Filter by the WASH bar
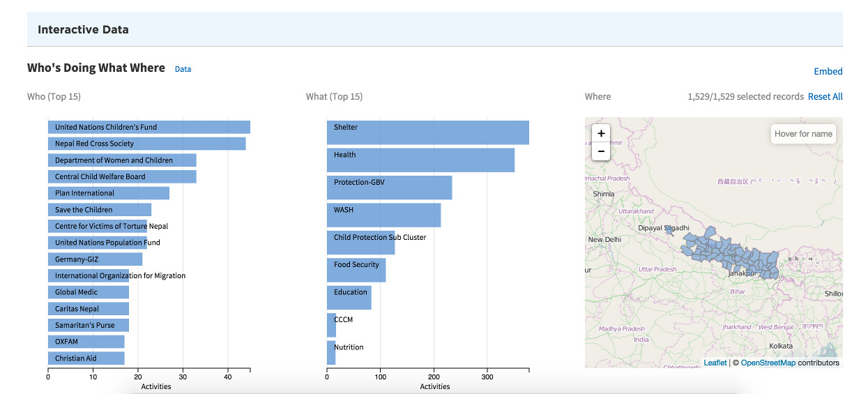 point(383,215)
